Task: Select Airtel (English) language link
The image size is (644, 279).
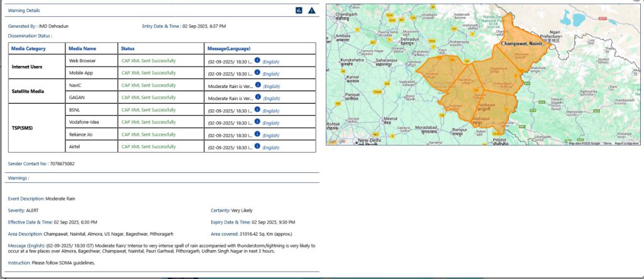Action: [x=271, y=148]
